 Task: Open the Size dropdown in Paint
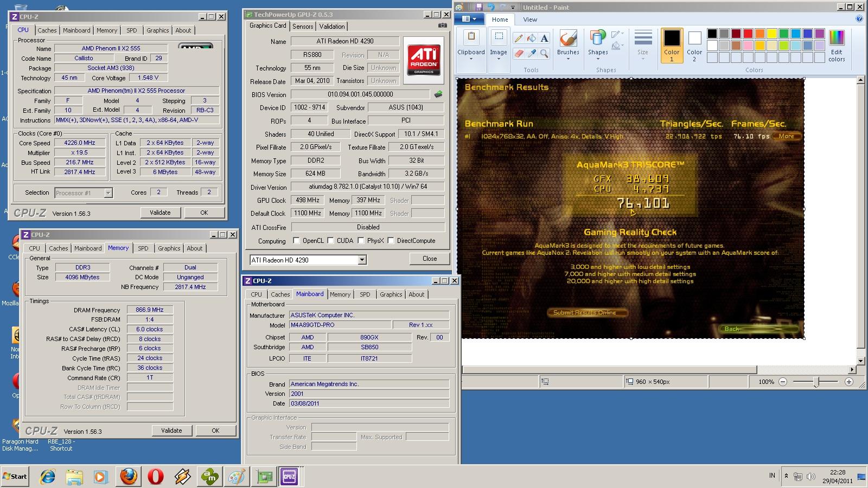(x=643, y=44)
